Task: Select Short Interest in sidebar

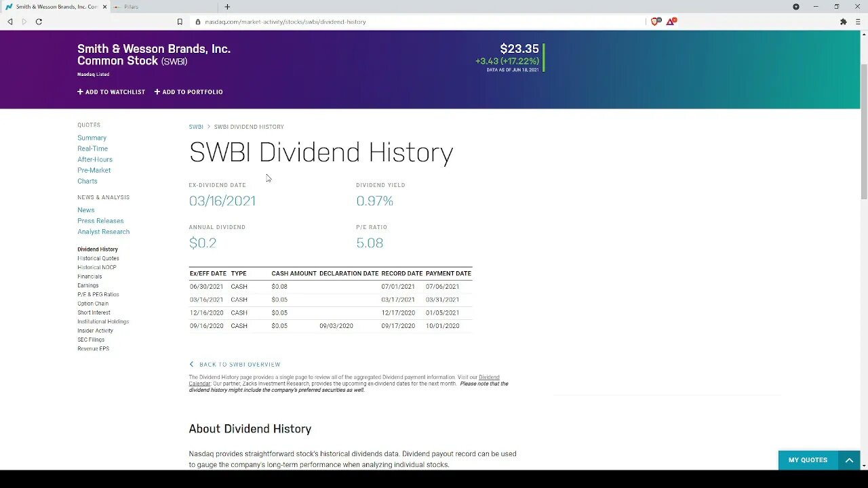Action: pos(94,312)
